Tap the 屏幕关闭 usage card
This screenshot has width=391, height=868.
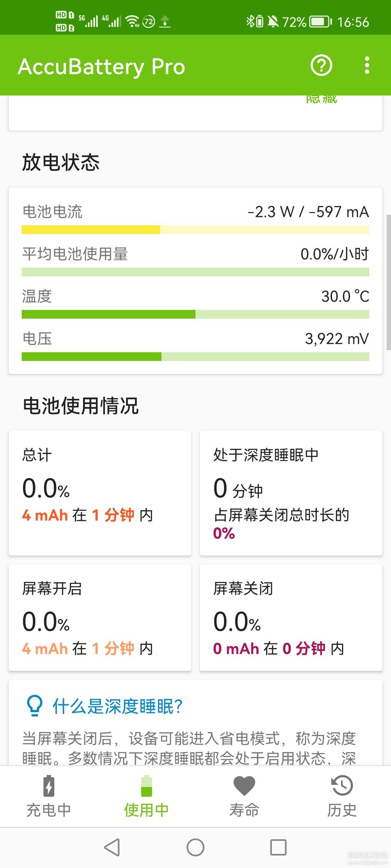click(291, 617)
